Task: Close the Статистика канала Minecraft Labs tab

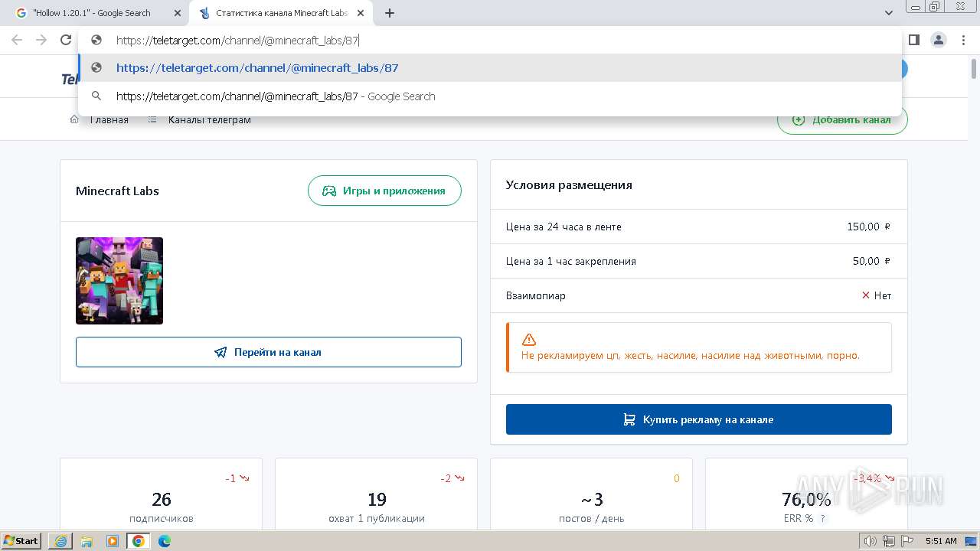Action: tap(361, 13)
